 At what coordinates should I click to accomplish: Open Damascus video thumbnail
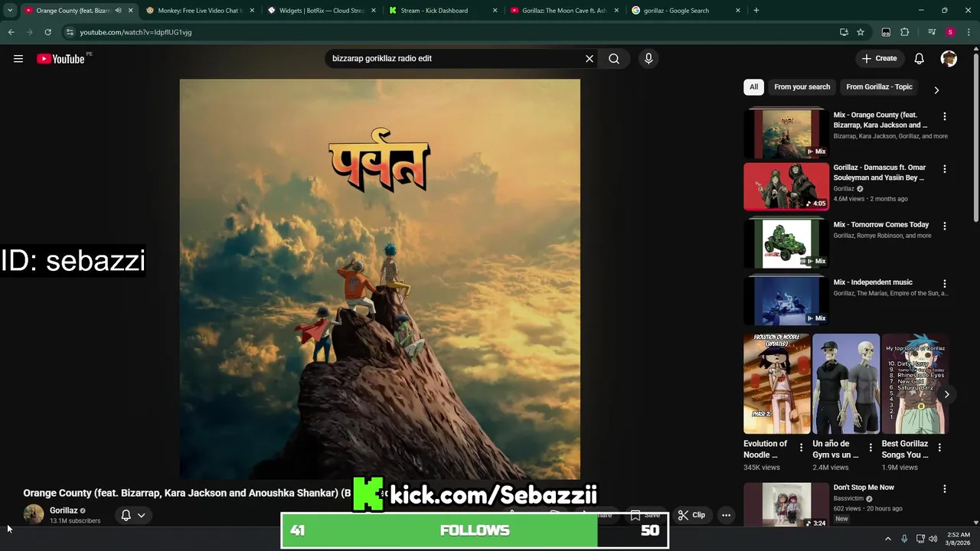[x=786, y=187]
